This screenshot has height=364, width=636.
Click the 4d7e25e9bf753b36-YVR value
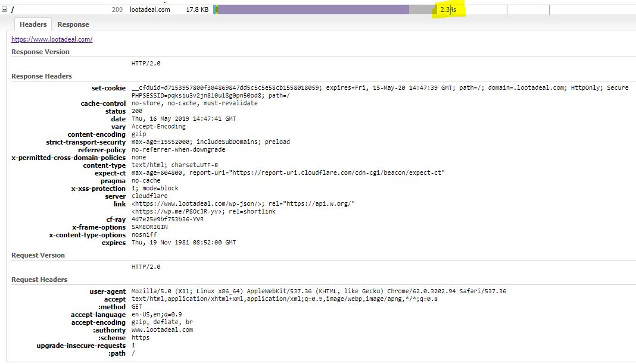click(167, 219)
